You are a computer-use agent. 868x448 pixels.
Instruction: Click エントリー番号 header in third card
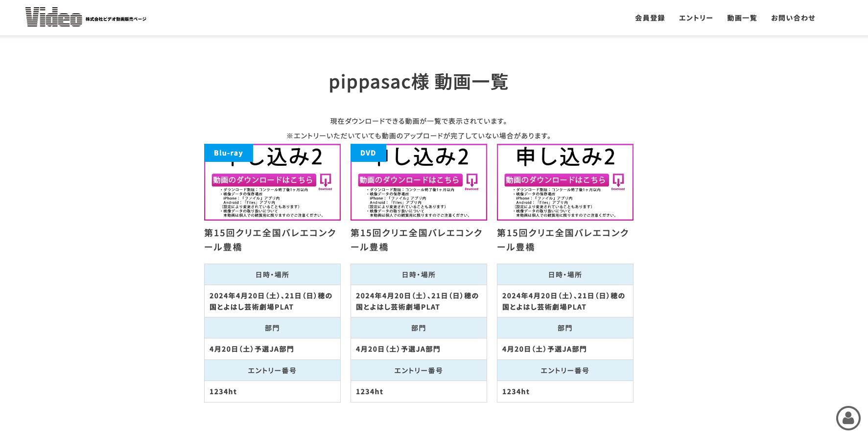click(x=565, y=370)
